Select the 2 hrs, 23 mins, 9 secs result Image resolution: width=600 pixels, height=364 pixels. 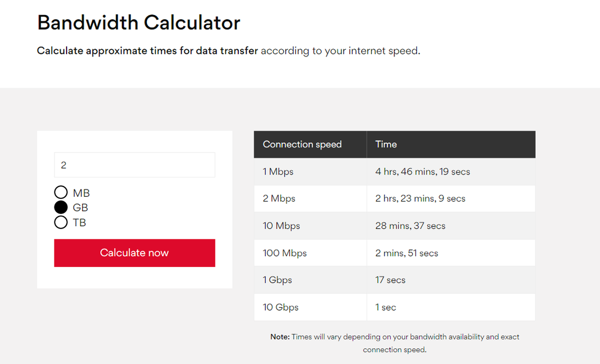(420, 198)
